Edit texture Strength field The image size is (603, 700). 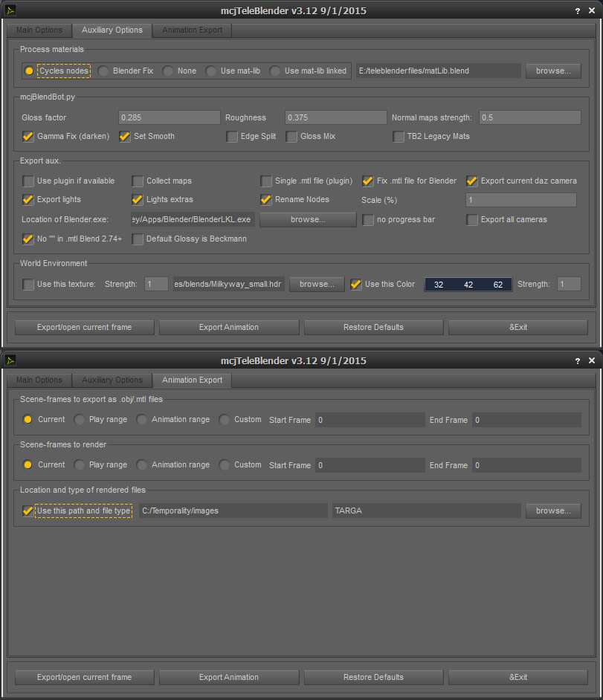156,285
